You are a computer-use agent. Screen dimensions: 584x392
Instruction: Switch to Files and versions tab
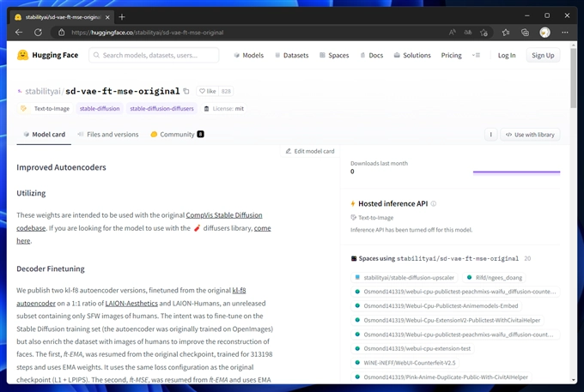click(107, 135)
